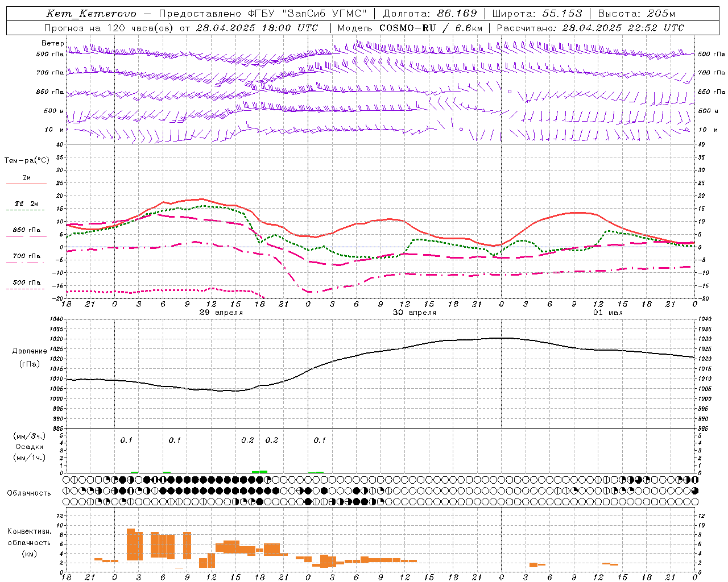Screen dimensions: 728x582
Task: Click the (гПа) unit under Давление
Action: pos(30,364)
